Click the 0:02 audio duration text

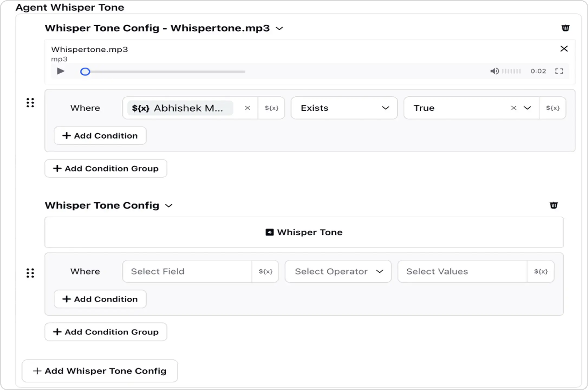point(538,71)
